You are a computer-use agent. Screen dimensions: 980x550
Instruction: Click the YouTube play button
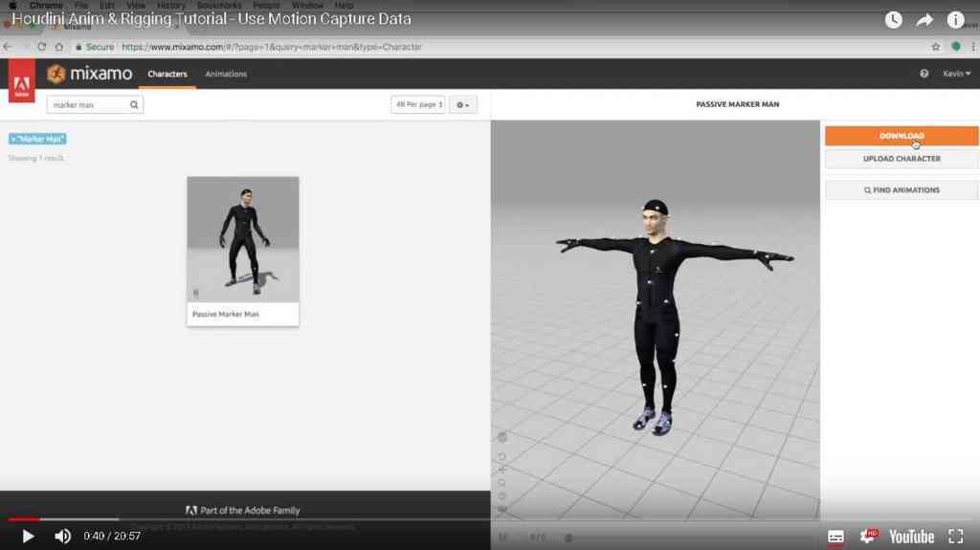coord(28,537)
